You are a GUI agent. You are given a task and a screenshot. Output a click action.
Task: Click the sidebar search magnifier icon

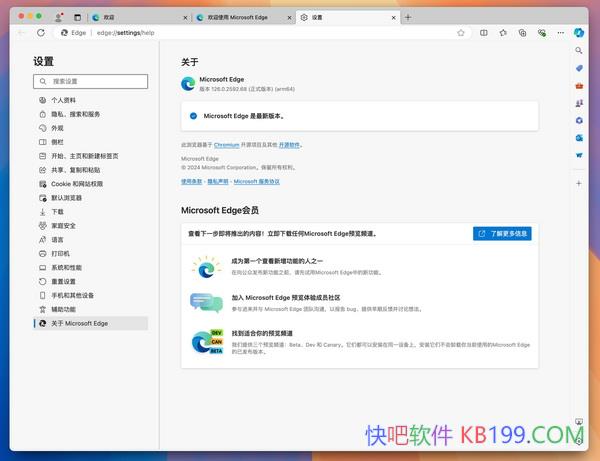point(579,49)
